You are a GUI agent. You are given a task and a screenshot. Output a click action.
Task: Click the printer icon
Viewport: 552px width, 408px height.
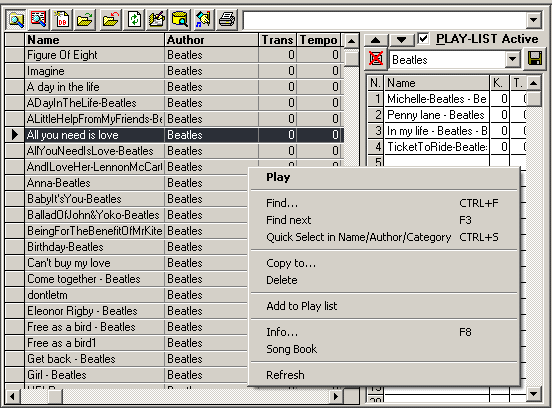click(227, 20)
